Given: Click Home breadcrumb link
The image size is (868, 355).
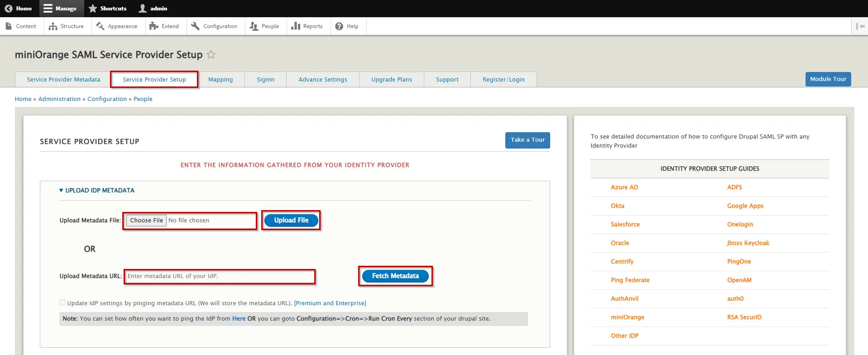Looking at the screenshot, I should tap(23, 99).
